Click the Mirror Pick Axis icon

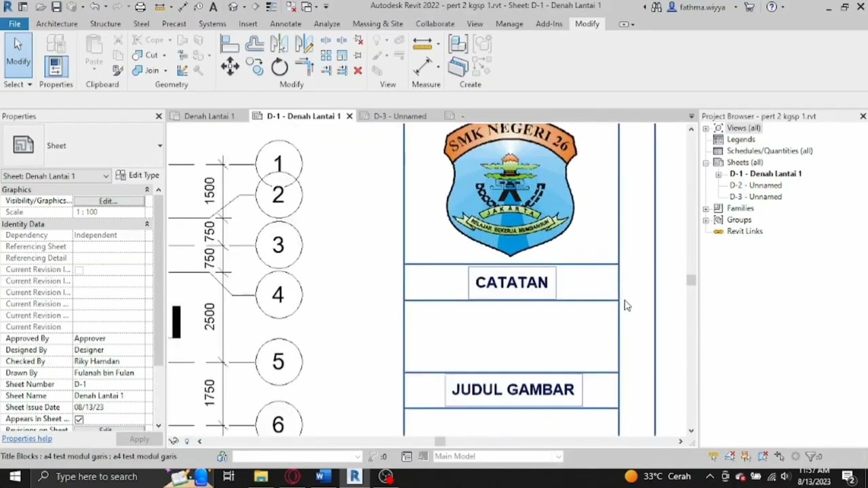279,45
